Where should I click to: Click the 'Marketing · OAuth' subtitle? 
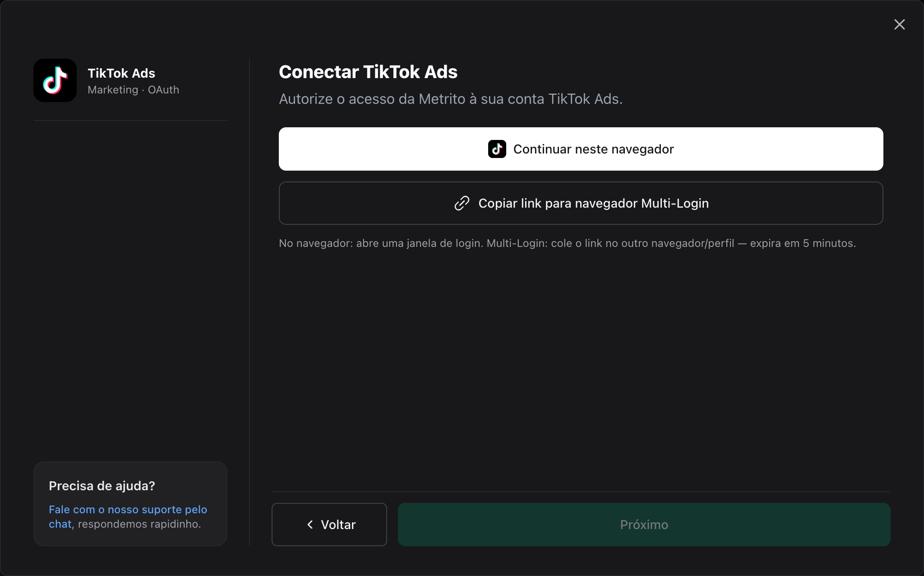(133, 90)
